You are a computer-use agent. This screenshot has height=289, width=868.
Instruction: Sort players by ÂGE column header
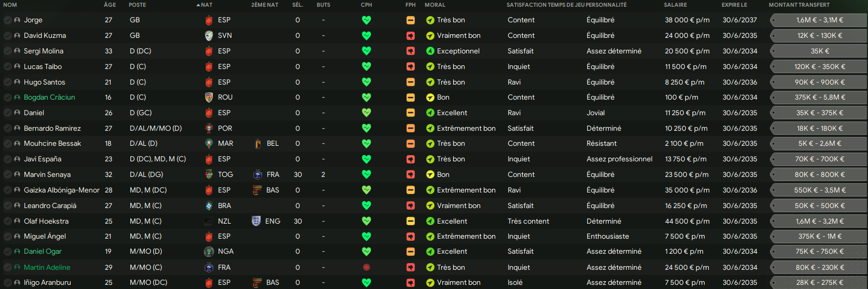[x=110, y=5]
